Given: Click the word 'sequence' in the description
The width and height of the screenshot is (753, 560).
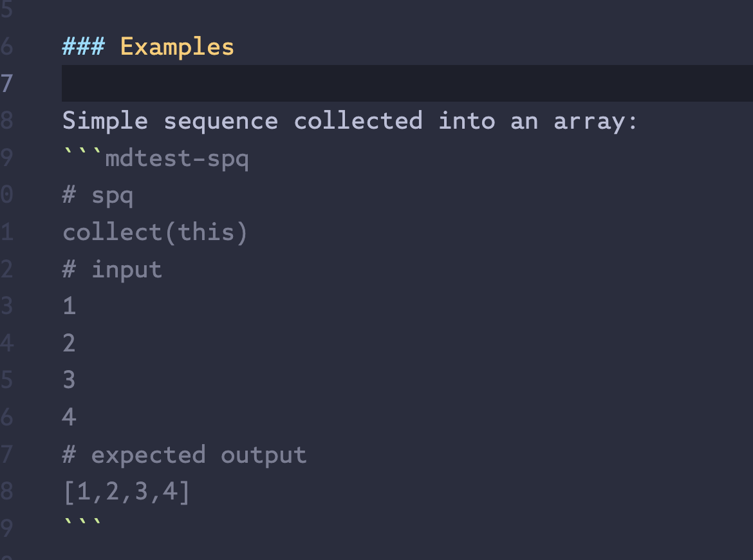Looking at the screenshot, I should coord(221,122).
